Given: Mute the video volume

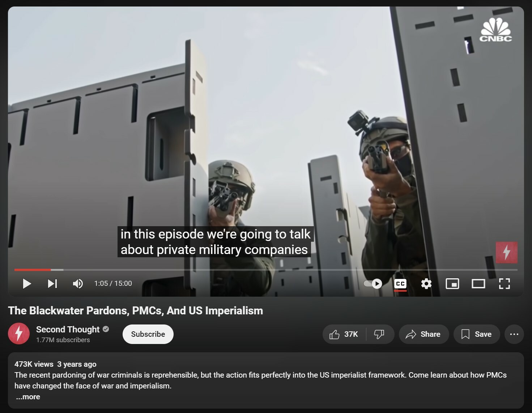Looking at the screenshot, I should click(x=78, y=284).
